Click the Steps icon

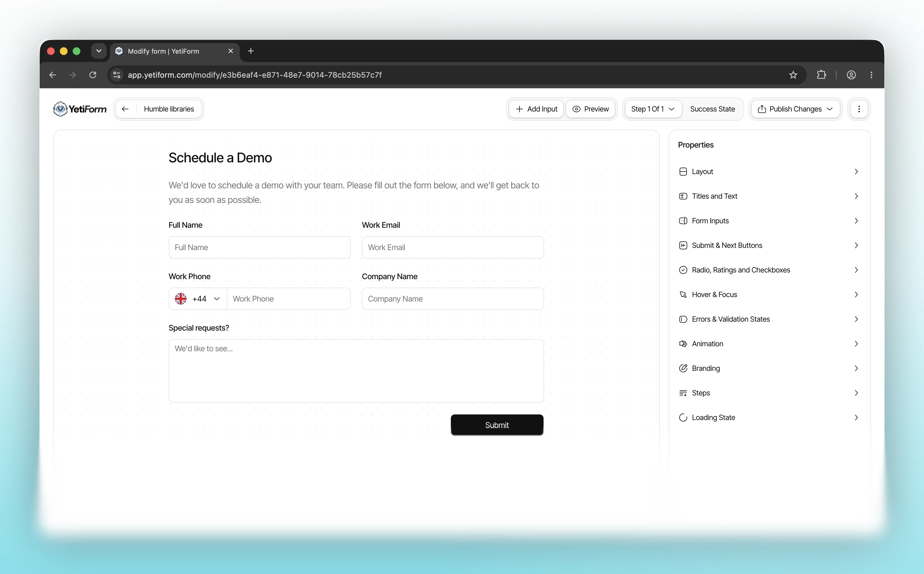click(683, 393)
